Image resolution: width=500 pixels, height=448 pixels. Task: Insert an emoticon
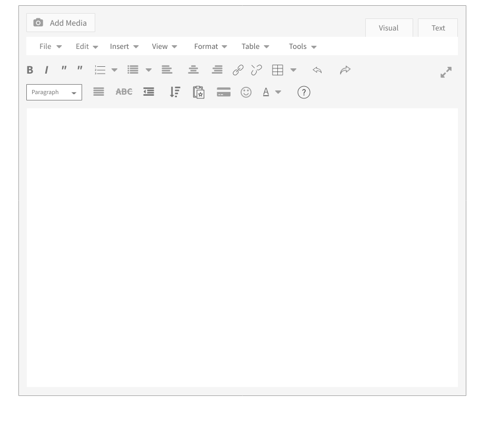(x=246, y=92)
